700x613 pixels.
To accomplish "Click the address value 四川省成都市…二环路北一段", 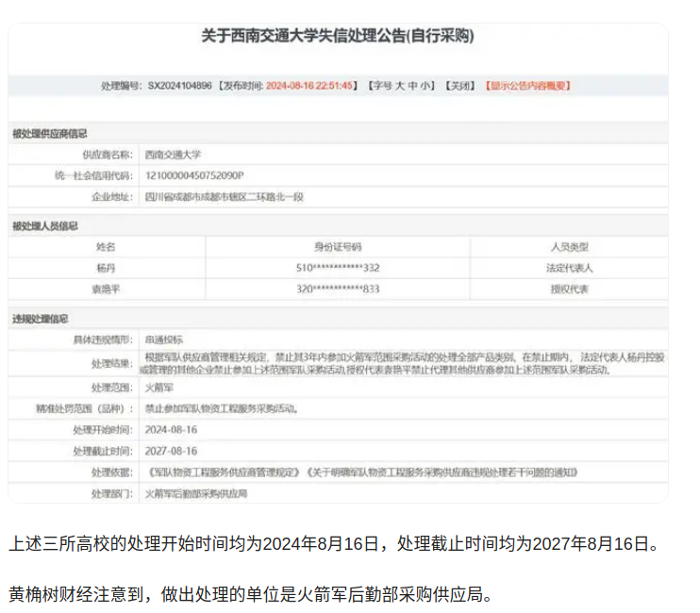I will (x=225, y=197).
